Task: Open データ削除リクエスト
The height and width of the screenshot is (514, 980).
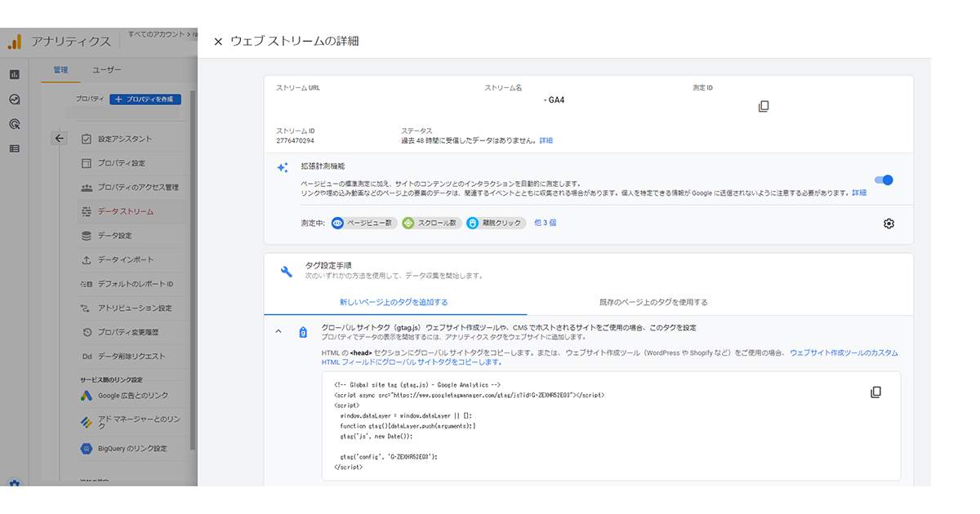Action: 133,357
